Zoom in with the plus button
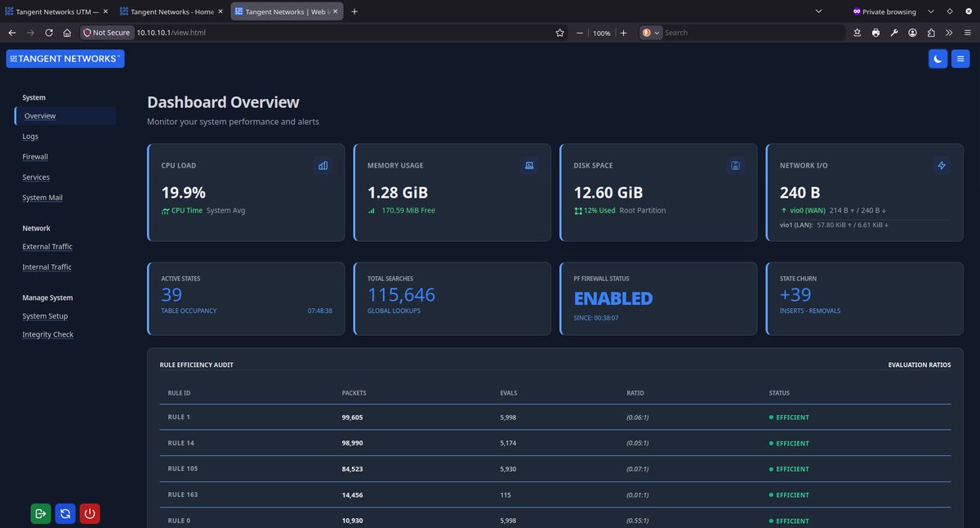 tap(623, 33)
